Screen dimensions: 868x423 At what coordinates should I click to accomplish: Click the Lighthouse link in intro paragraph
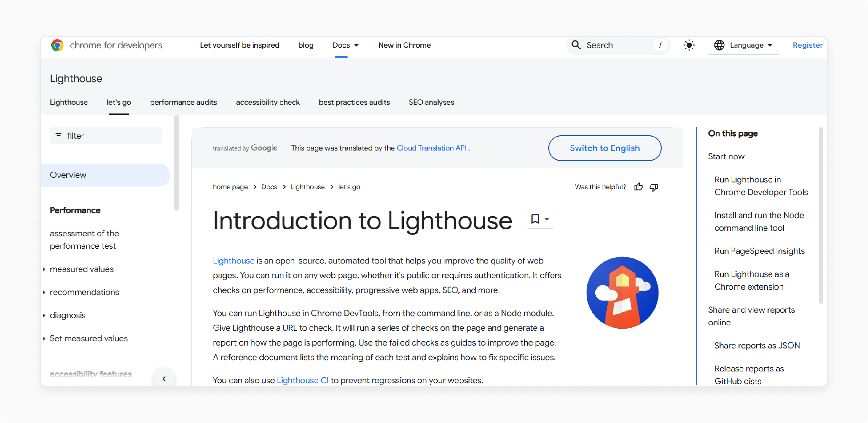[x=233, y=261]
